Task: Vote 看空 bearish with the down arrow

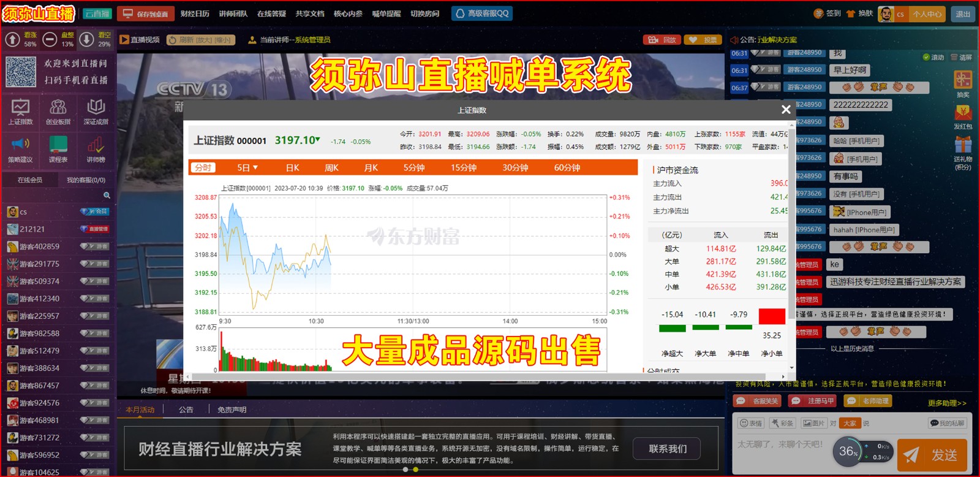Action: [x=87, y=40]
